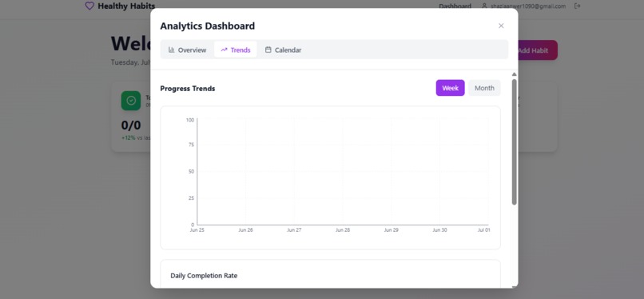Click the shaziaanwer1090@gmail.com account text
The height and width of the screenshot is (299, 644).
pos(528,6)
